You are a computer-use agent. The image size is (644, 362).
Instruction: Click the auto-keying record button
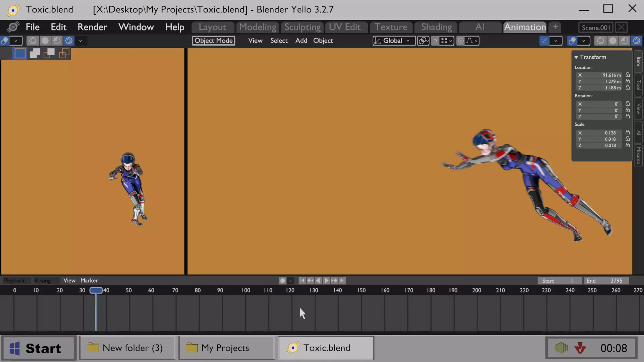click(x=282, y=281)
